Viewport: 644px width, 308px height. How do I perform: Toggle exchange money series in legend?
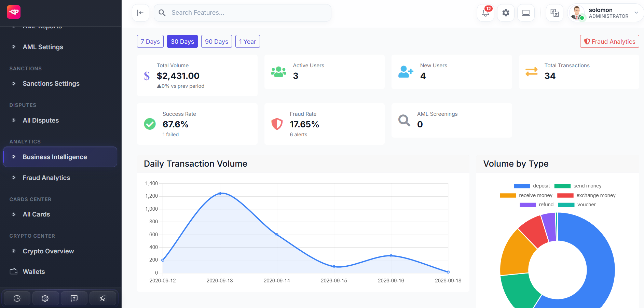point(586,195)
